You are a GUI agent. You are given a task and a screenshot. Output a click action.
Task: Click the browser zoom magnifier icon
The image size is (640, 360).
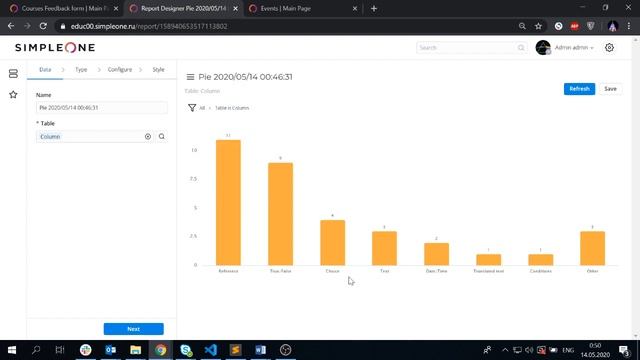(522, 26)
